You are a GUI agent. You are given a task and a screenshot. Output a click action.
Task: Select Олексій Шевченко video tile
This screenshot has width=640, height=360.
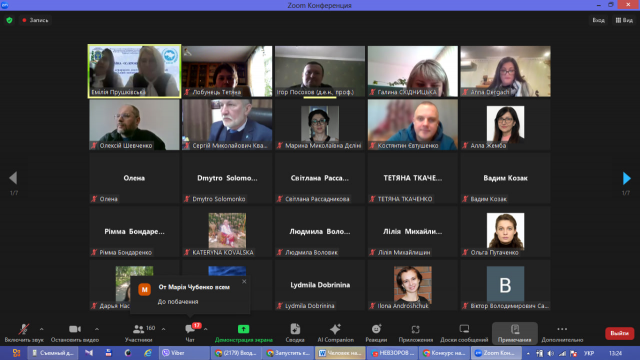(x=134, y=124)
